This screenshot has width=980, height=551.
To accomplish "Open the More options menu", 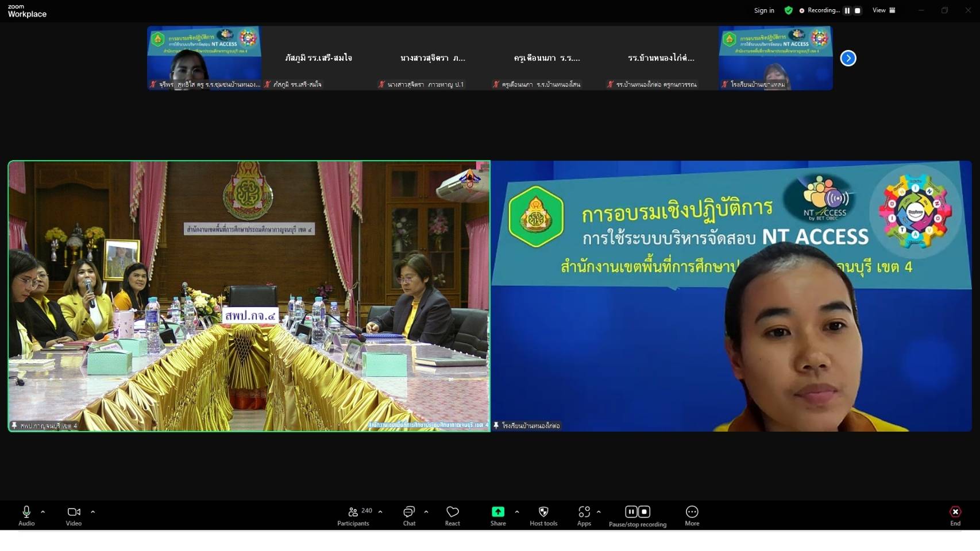I will click(x=692, y=515).
